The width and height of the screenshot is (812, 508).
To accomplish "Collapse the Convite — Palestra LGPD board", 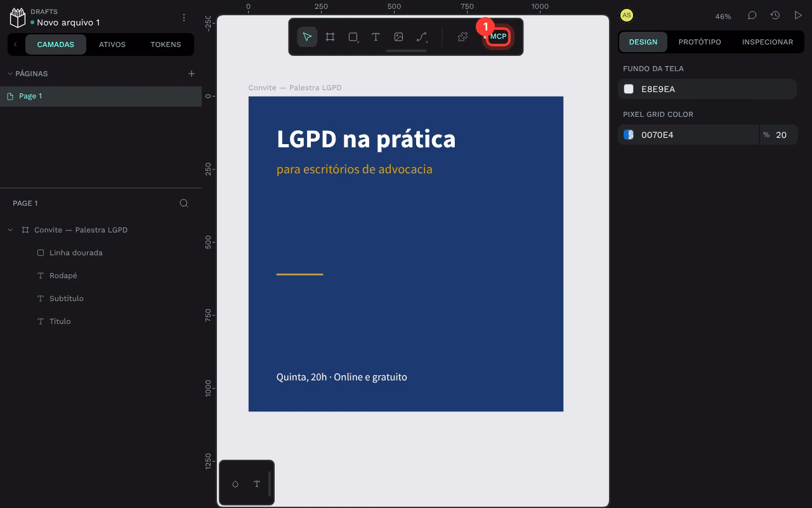I will tap(10, 230).
